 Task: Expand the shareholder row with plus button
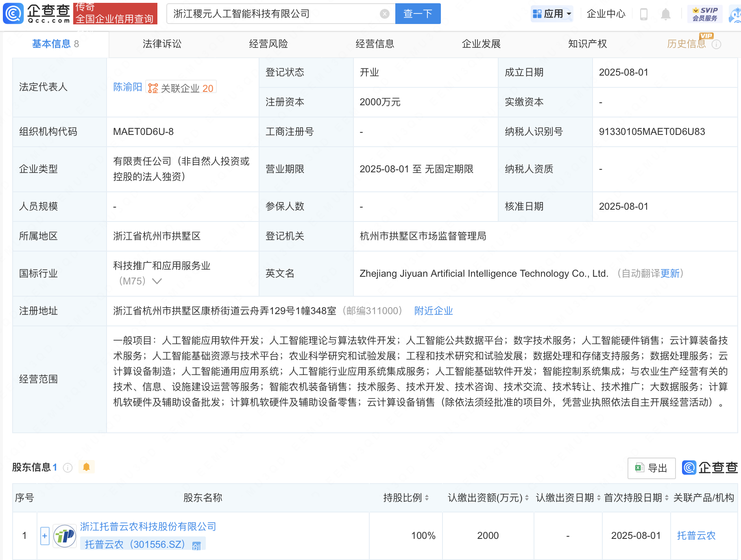click(45, 536)
